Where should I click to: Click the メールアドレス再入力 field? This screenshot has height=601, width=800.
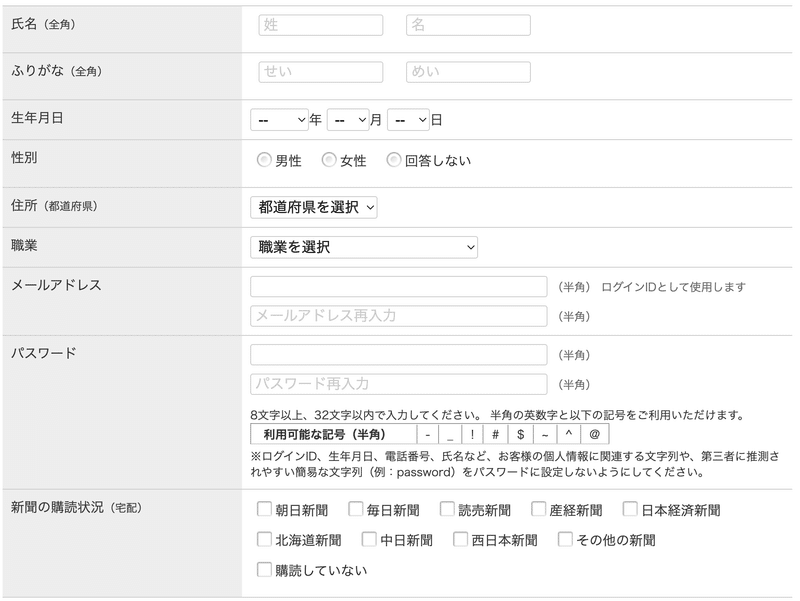398,316
